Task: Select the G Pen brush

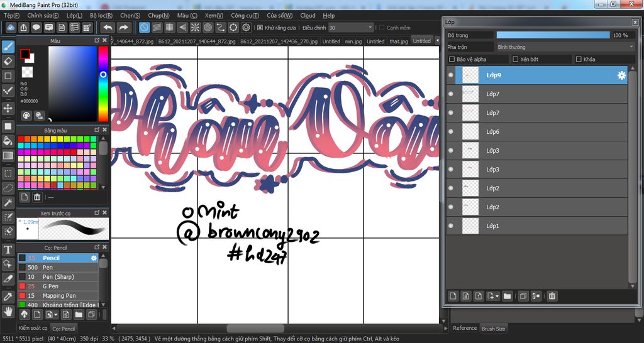Action: (x=57, y=286)
